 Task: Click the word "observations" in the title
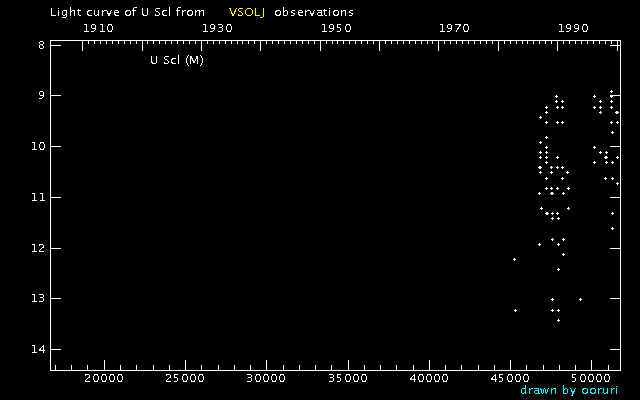pyautogui.click(x=314, y=12)
